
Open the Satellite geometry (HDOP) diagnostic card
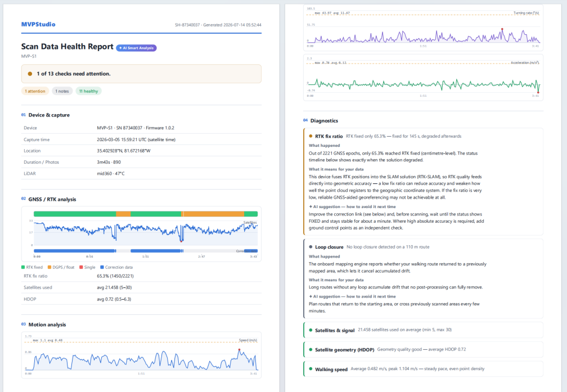[x=423, y=350]
